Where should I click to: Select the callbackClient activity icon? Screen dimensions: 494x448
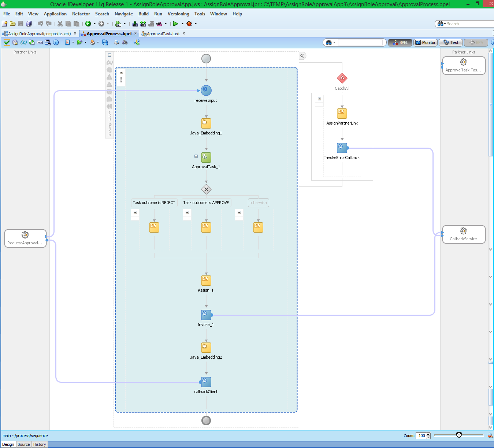click(x=206, y=382)
